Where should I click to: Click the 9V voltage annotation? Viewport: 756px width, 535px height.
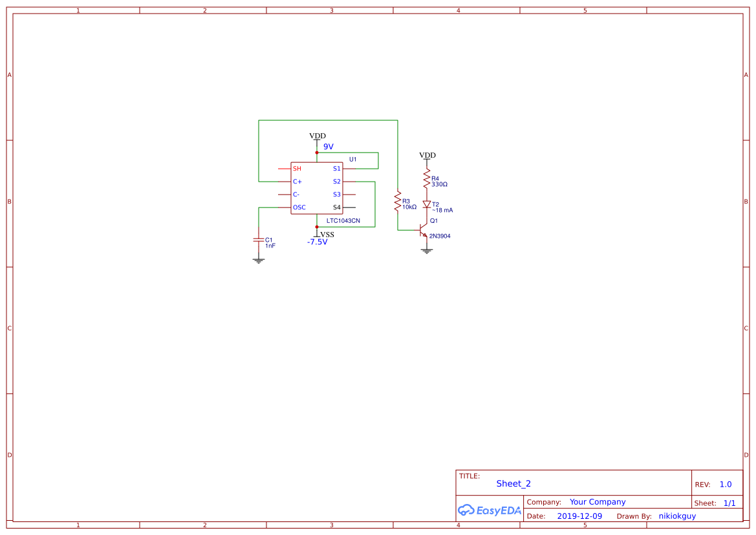pos(329,147)
